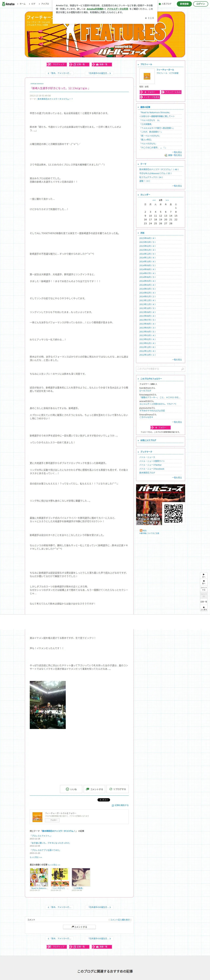Open bookmark バトル・ニュース携帯サイト
This screenshot has height=980, width=210.
pos(152,461)
